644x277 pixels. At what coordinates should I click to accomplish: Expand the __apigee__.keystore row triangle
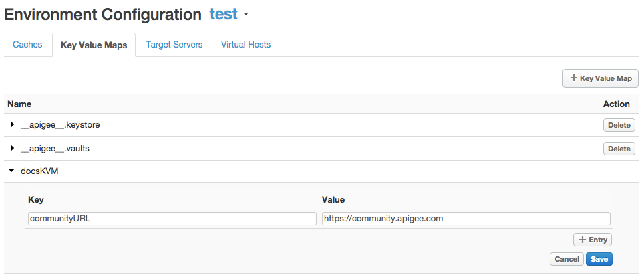13,125
